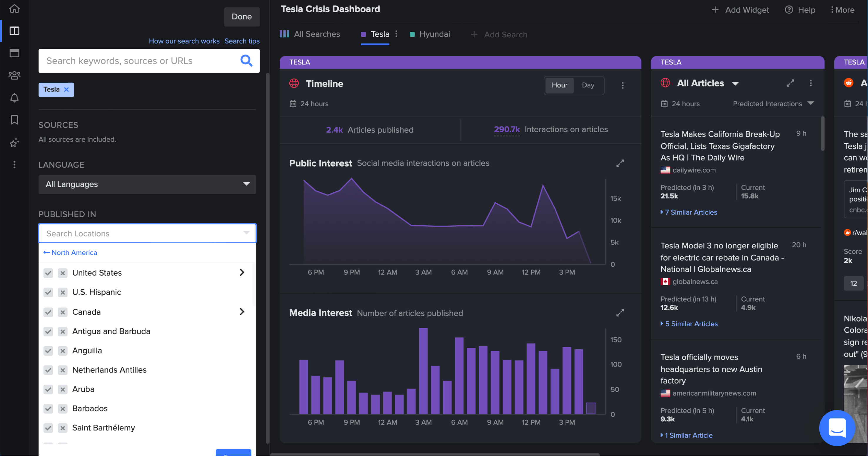Viewport: 868px width, 457px height.
Task: Include Antigua and Barbuda check toggle
Action: [x=48, y=332]
